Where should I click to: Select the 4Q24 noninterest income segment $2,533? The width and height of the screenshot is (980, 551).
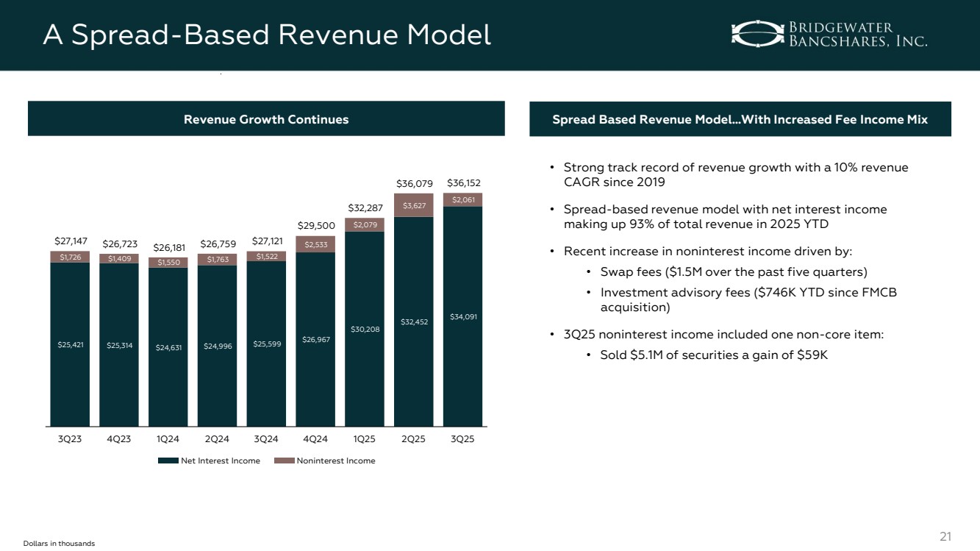[315, 244]
